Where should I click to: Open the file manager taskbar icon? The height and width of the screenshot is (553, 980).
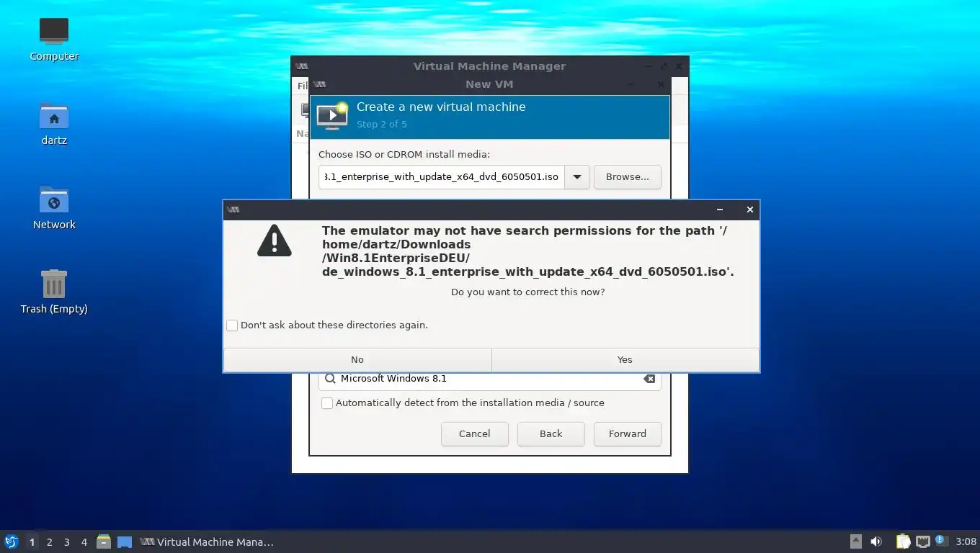[x=104, y=541]
